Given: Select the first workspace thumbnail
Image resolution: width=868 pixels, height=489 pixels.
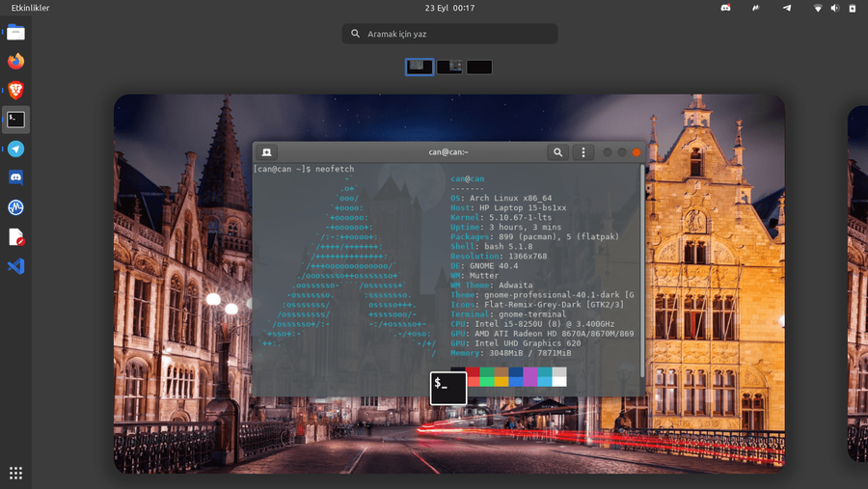Looking at the screenshot, I should point(420,67).
